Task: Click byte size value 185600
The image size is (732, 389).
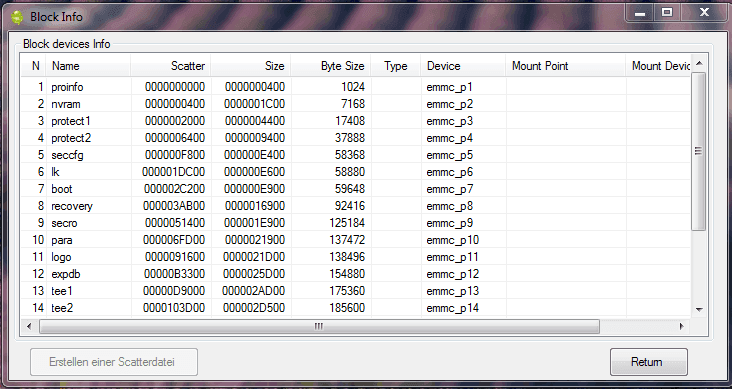Action: pyautogui.click(x=347, y=308)
